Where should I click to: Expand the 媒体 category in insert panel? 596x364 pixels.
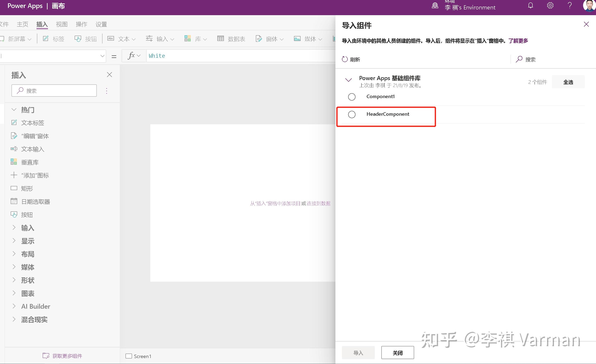[x=27, y=267]
